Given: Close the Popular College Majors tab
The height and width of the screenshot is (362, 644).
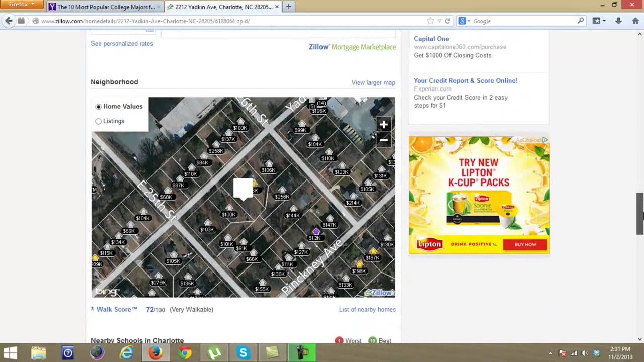Looking at the screenshot, I should [x=159, y=7].
